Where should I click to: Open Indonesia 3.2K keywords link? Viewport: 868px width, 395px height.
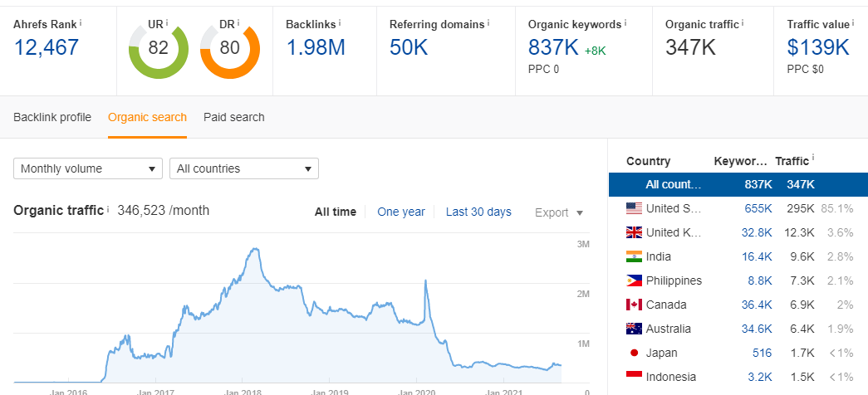click(x=760, y=378)
